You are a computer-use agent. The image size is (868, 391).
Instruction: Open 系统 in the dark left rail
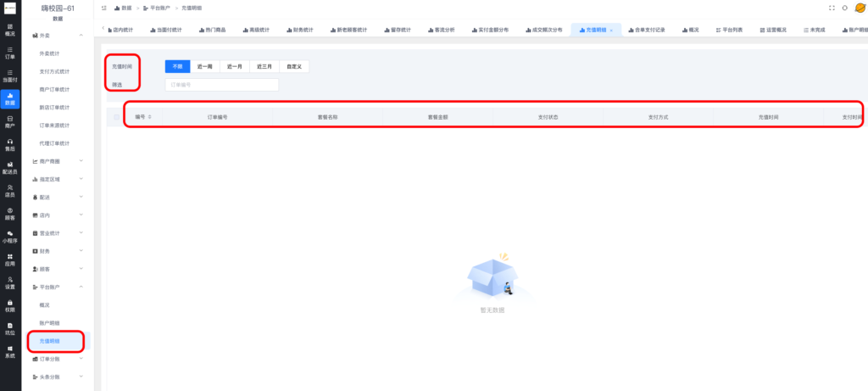10,352
